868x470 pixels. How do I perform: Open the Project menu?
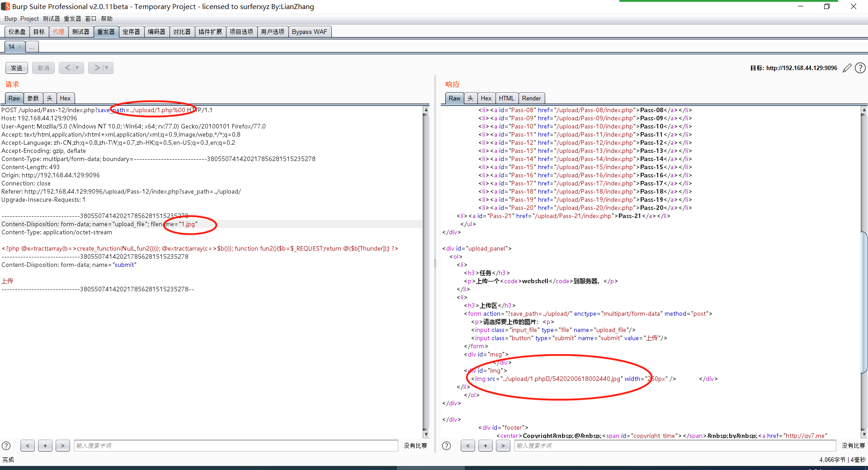tap(29, 19)
